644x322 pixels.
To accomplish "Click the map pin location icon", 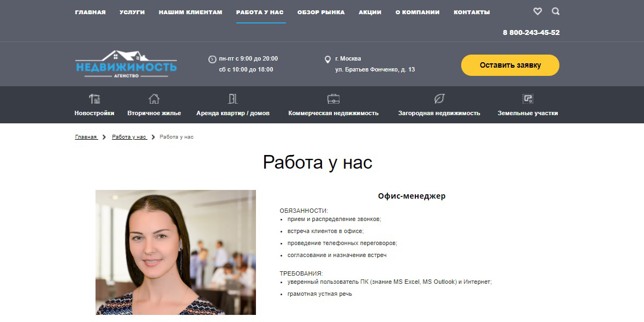I will (x=327, y=59).
